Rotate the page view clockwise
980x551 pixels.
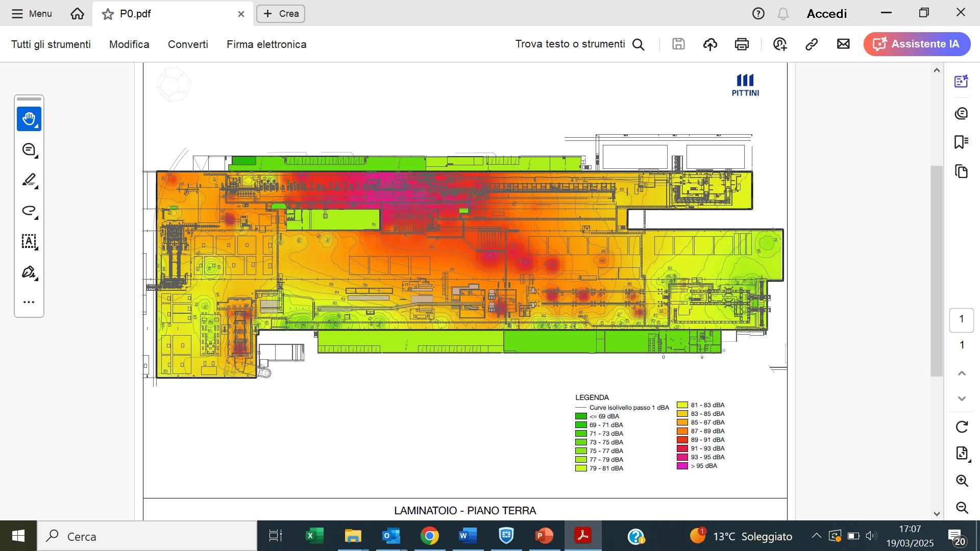(x=962, y=427)
